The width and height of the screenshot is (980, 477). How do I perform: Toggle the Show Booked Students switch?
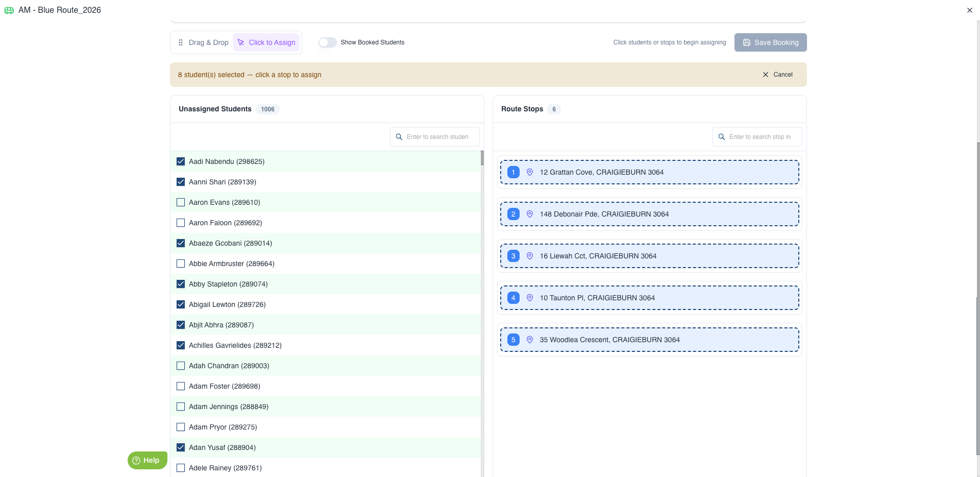(328, 42)
